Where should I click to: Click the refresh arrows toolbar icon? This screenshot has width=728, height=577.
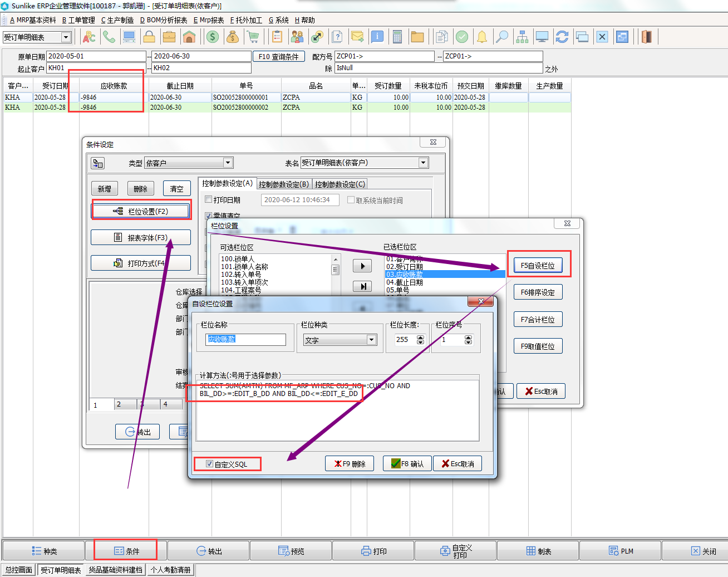(x=562, y=37)
